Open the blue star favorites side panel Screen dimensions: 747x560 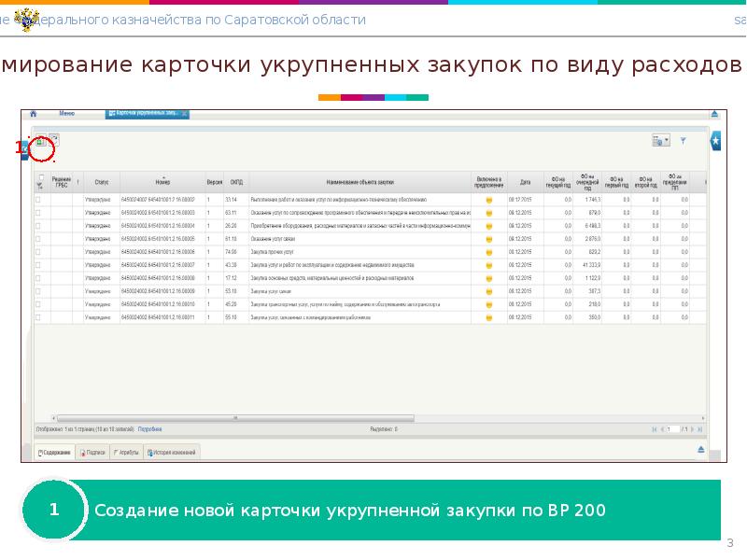[715, 140]
